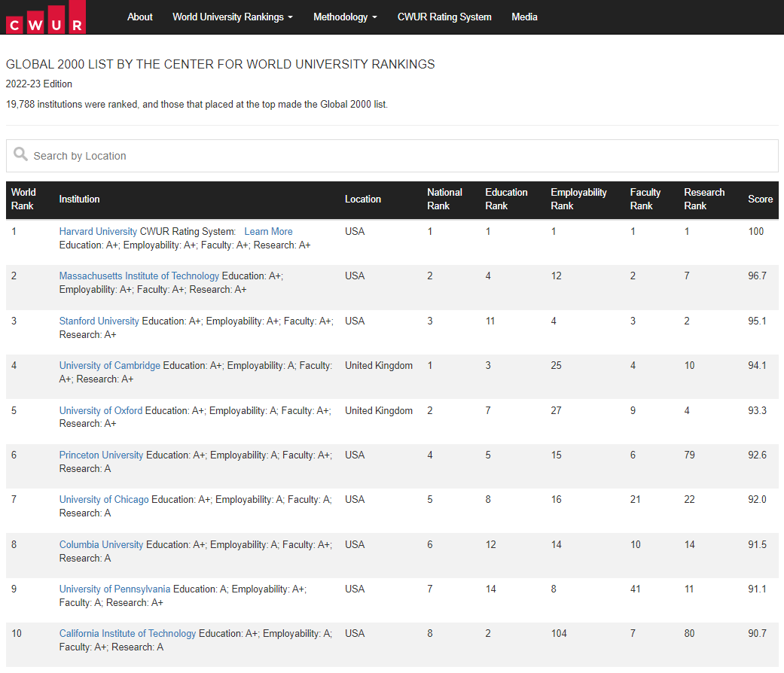Visit the University of Pennsylvania link

click(114, 589)
